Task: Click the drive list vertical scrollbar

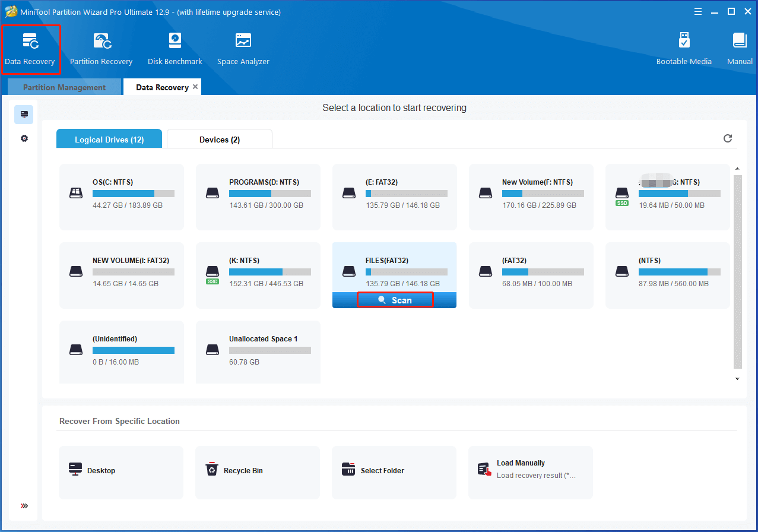Action: point(738,272)
